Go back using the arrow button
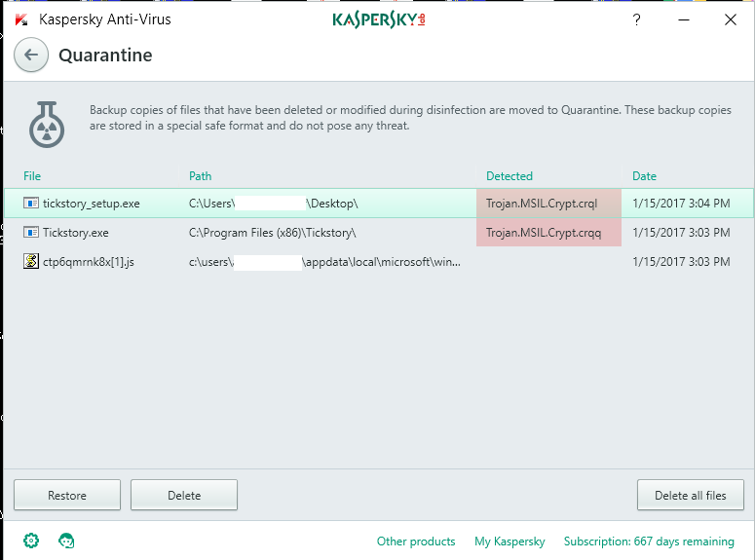 31,55
